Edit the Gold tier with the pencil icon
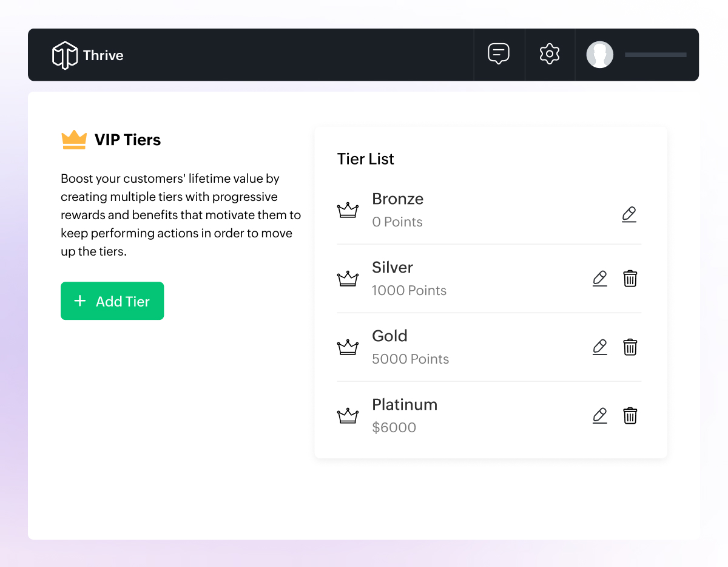728x567 pixels. 599,347
